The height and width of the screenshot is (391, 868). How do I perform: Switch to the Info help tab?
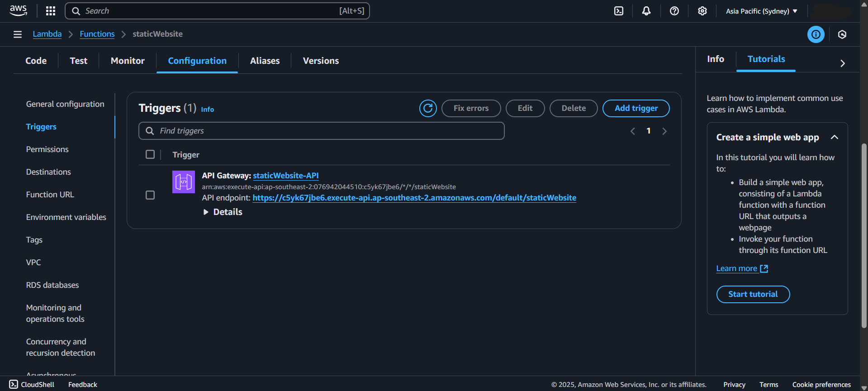pos(716,59)
